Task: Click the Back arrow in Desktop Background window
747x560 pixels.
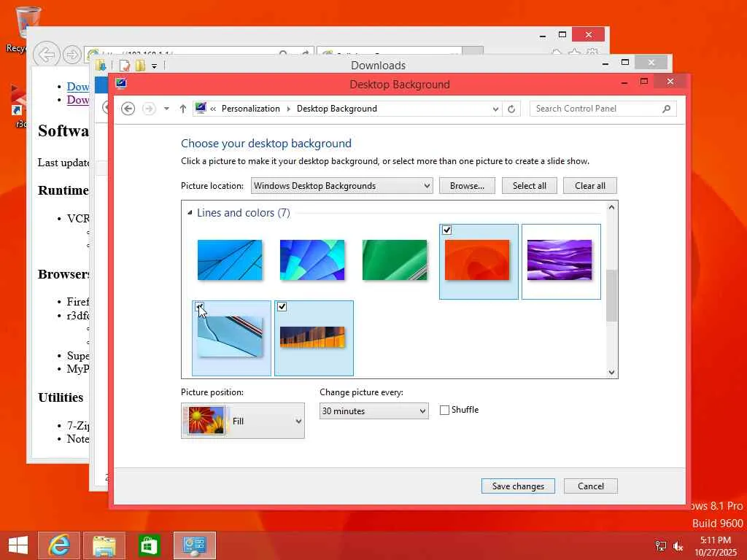Action: tap(128, 109)
